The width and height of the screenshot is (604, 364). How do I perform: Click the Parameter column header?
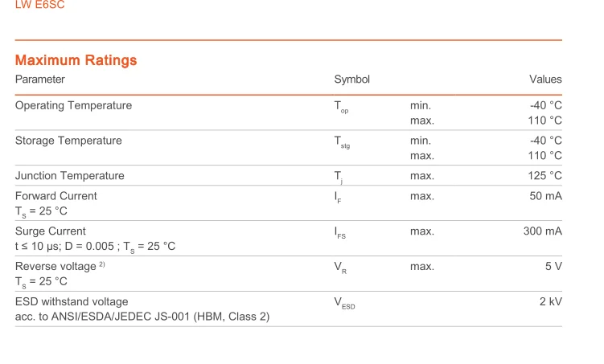[x=40, y=80]
